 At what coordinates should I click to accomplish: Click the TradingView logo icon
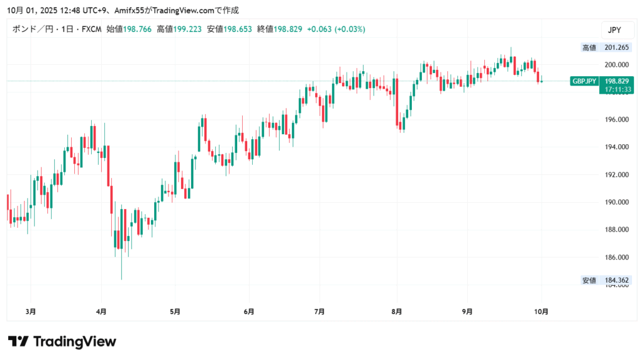coord(18,341)
